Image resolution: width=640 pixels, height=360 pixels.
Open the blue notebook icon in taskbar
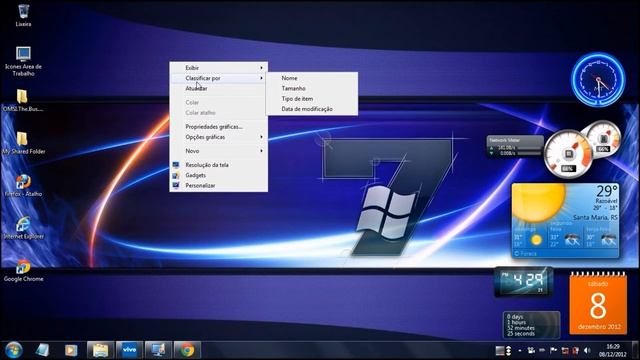pyautogui.click(x=42, y=350)
